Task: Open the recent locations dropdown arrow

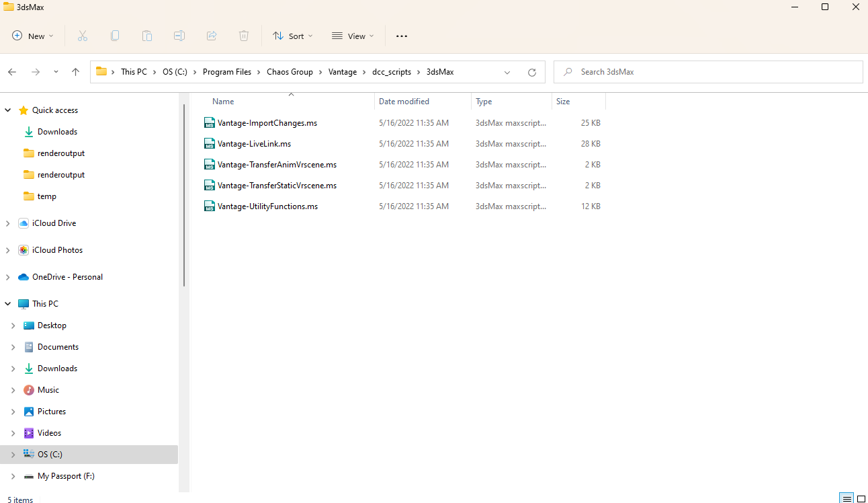Action: point(56,72)
